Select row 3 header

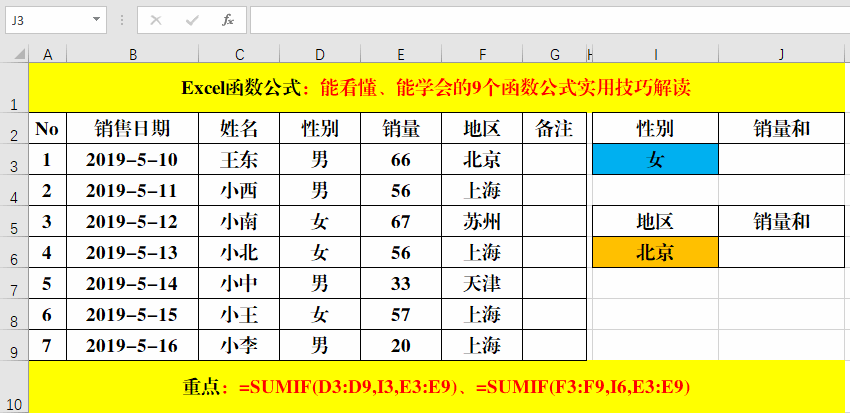[14, 159]
